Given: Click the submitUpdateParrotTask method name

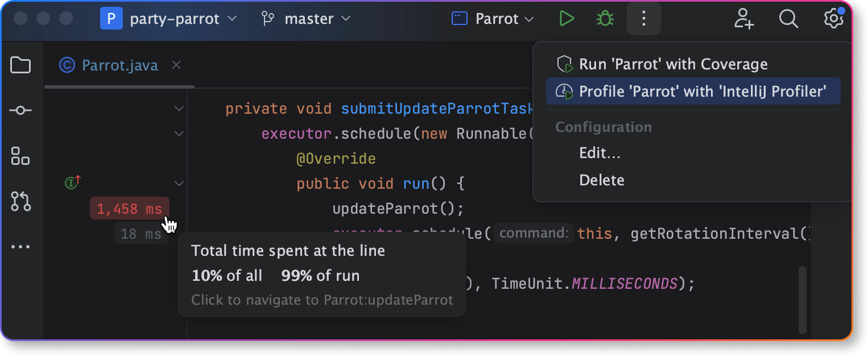Looking at the screenshot, I should tap(437, 109).
